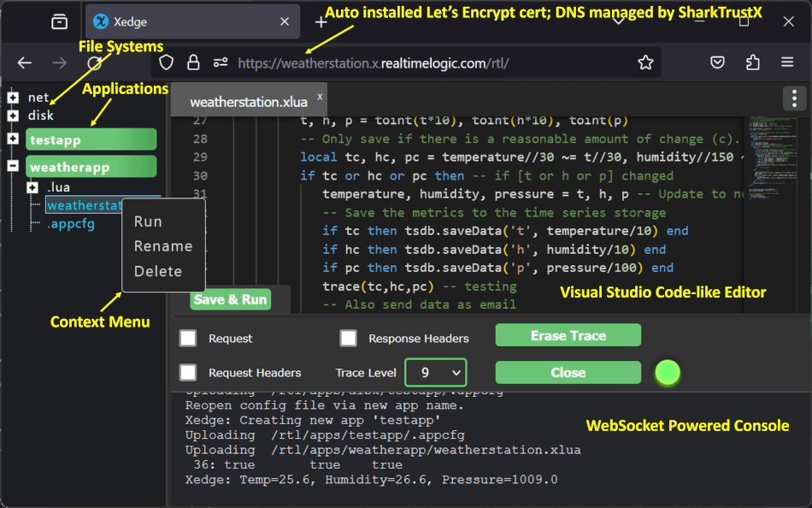Expand the testapp application node

(13, 139)
